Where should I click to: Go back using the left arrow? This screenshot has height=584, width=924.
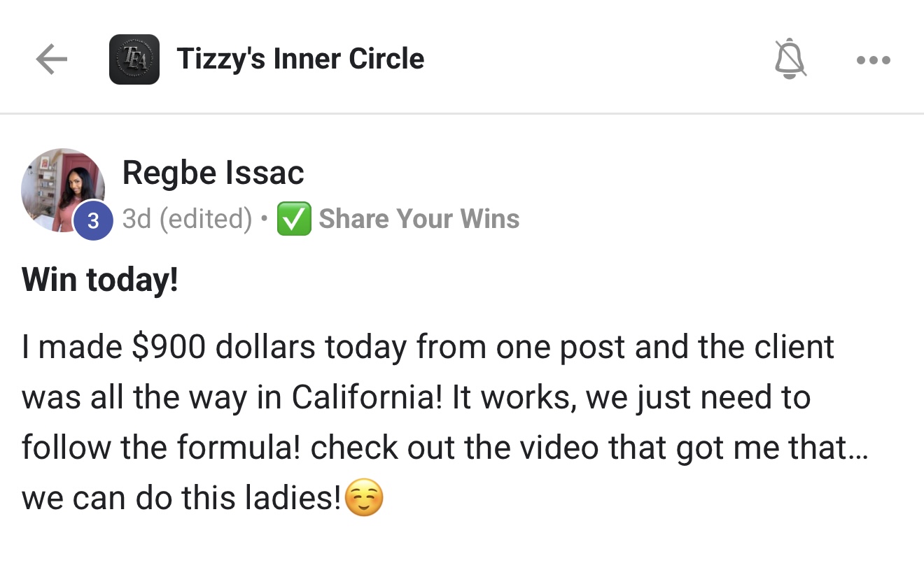51,59
